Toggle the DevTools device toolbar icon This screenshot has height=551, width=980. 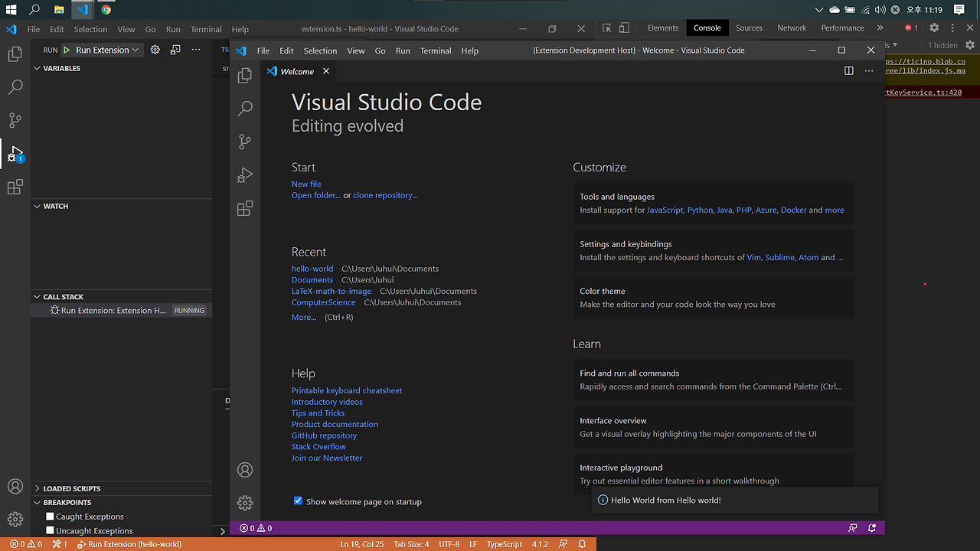click(x=624, y=28)
